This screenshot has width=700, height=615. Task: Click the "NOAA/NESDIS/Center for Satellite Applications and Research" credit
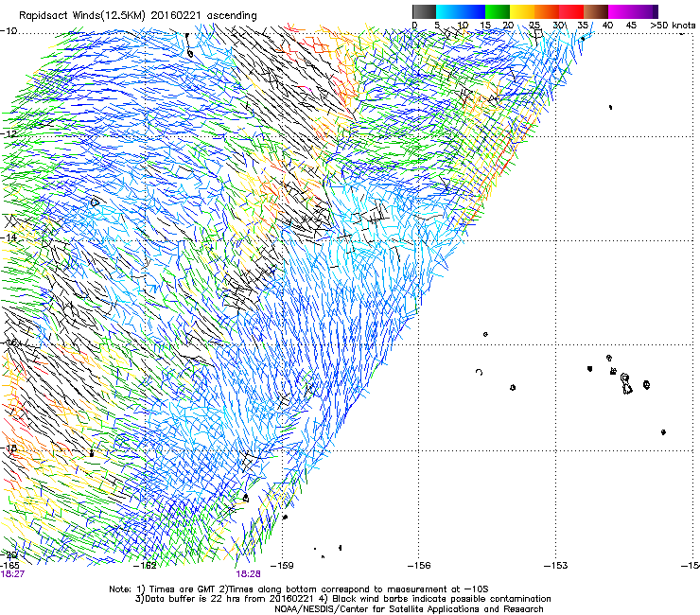pos(409,609)
